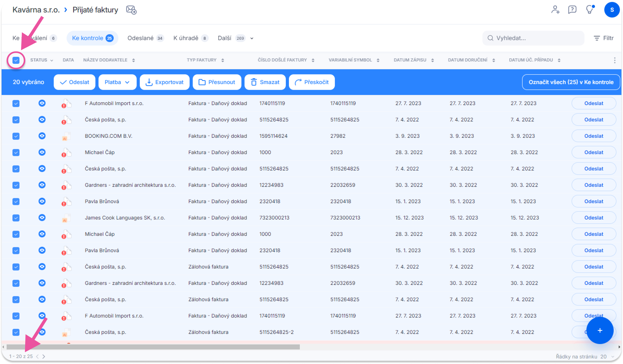
Task: Click eye status icon for James Cook Languages
Action: pyautogui.click(x=42, y=217)
